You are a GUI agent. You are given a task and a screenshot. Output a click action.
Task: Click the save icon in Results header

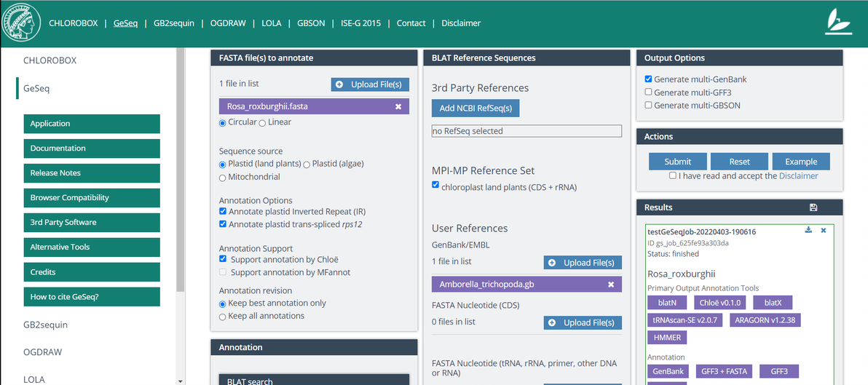click(x=813, y=207)
